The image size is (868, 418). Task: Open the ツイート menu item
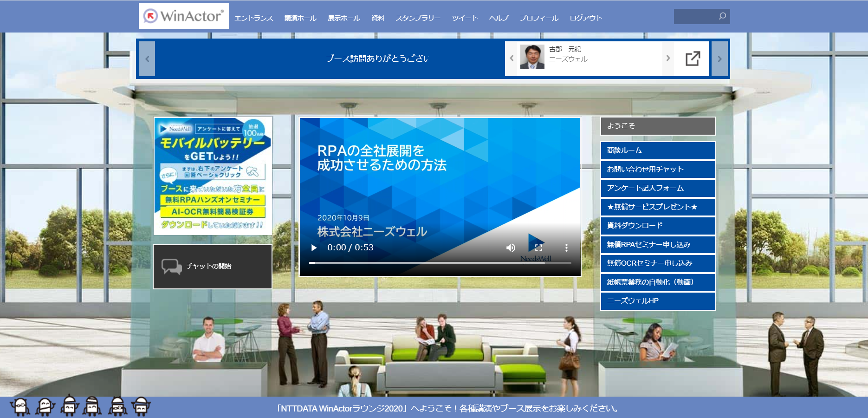465,18
